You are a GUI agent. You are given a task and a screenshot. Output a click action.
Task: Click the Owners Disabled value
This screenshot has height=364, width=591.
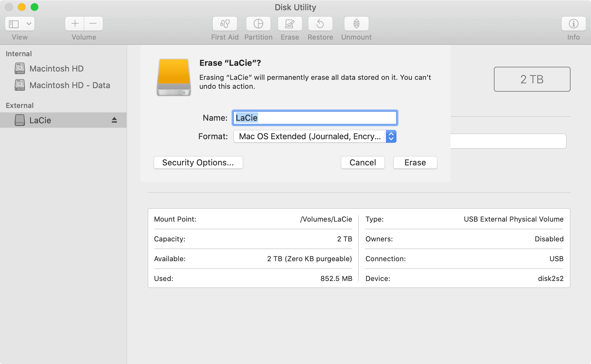coord(549,239)
